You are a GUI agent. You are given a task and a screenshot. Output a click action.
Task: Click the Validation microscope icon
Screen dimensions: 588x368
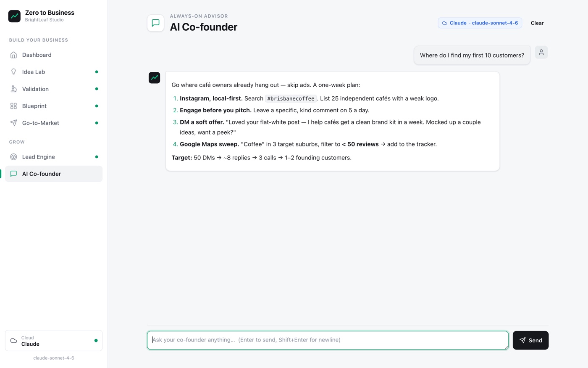pyautogui.click(x=13, y=89)
